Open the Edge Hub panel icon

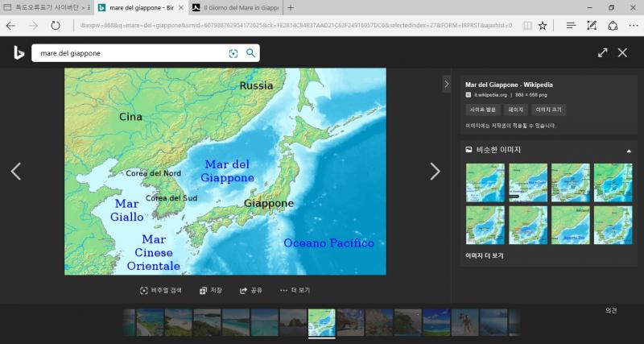point(571,25)
